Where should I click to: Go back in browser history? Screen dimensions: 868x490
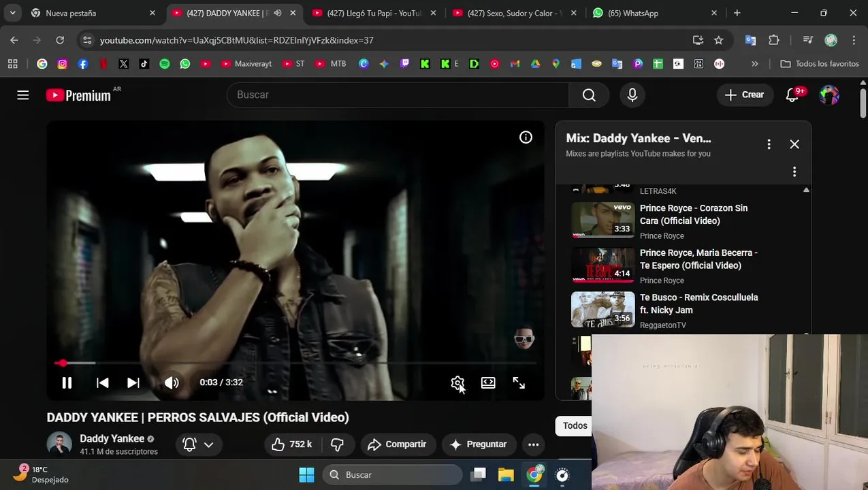[14, 40]
